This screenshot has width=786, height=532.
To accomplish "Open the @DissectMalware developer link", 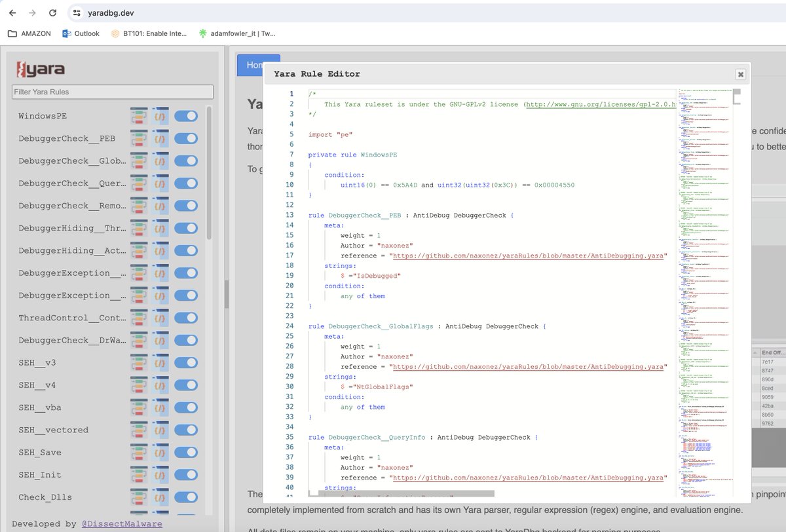I will (122, 524).
